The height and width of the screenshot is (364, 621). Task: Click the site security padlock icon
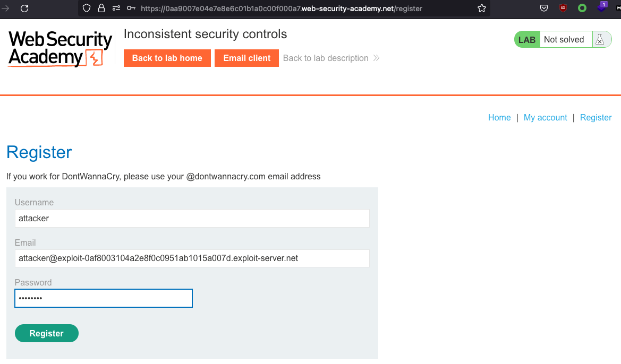[x=101, y=8]
